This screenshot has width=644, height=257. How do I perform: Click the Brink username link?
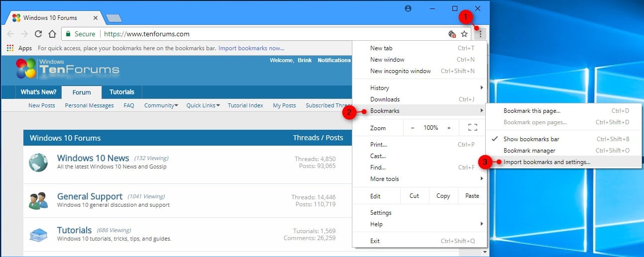(305, 60)
